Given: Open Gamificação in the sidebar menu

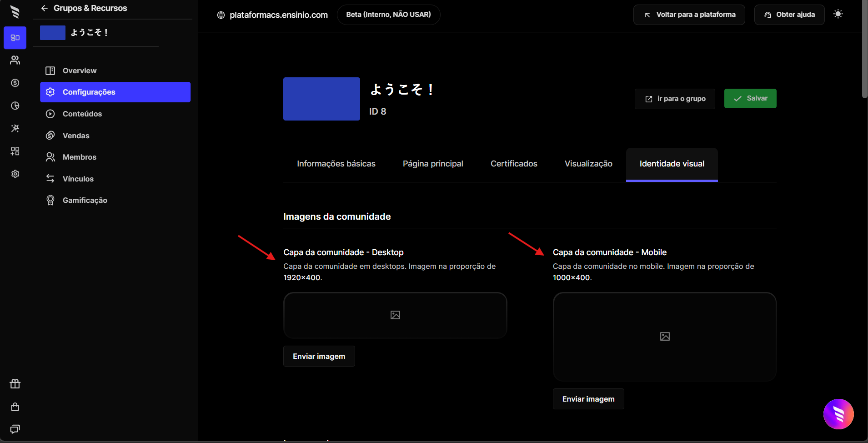Looking at the screenshot, I should tap(85, 200).
